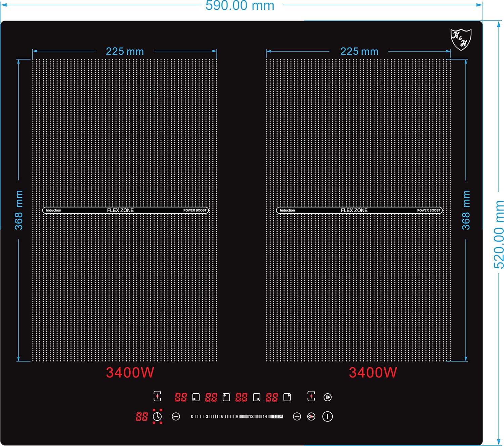504x446 pixels.
Task: Click the K&H shield logo
Action: (461, 39)
